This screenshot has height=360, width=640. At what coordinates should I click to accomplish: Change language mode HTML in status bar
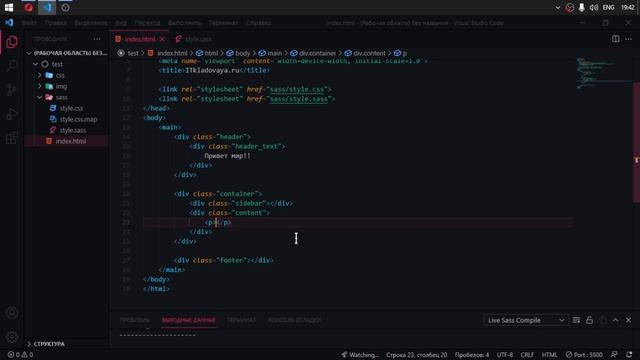549,355
